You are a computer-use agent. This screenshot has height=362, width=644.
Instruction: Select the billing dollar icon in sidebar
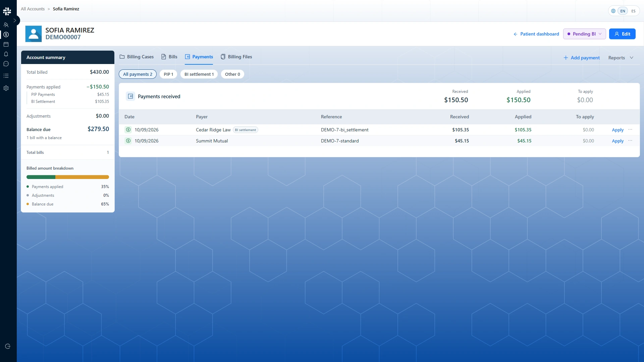point(6,35)
